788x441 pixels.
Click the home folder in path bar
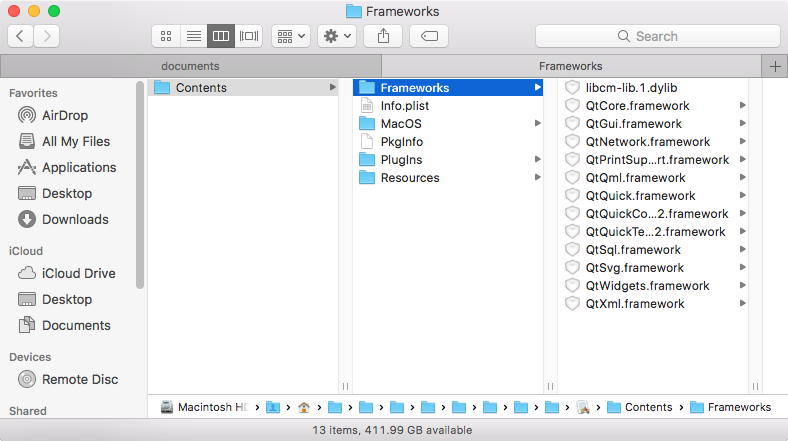[304, 407]
